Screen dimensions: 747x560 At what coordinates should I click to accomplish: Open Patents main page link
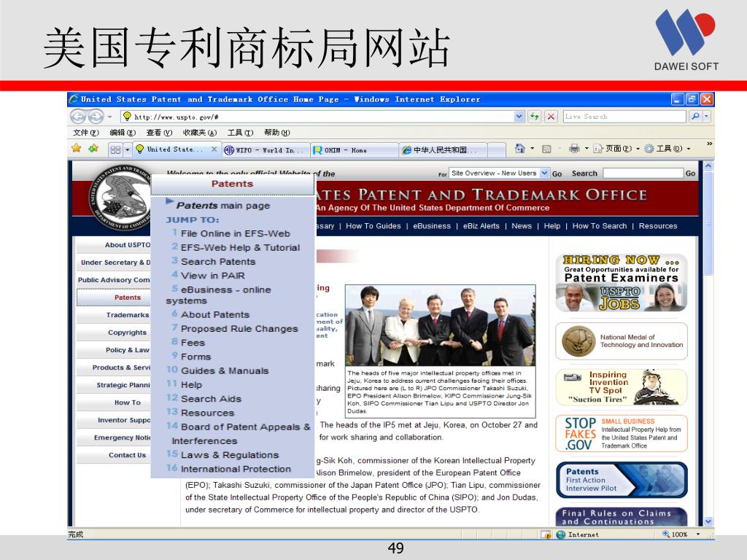(x=223, y=205)
